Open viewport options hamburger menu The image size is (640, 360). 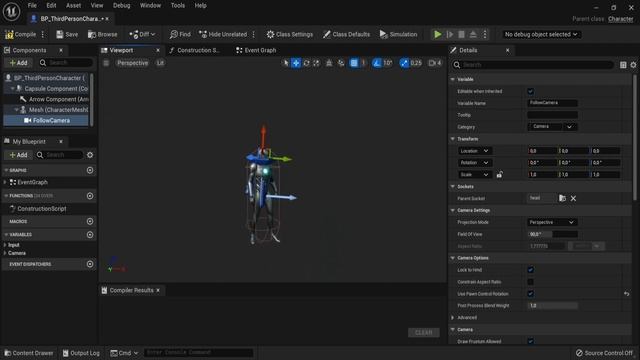(106, 63)
